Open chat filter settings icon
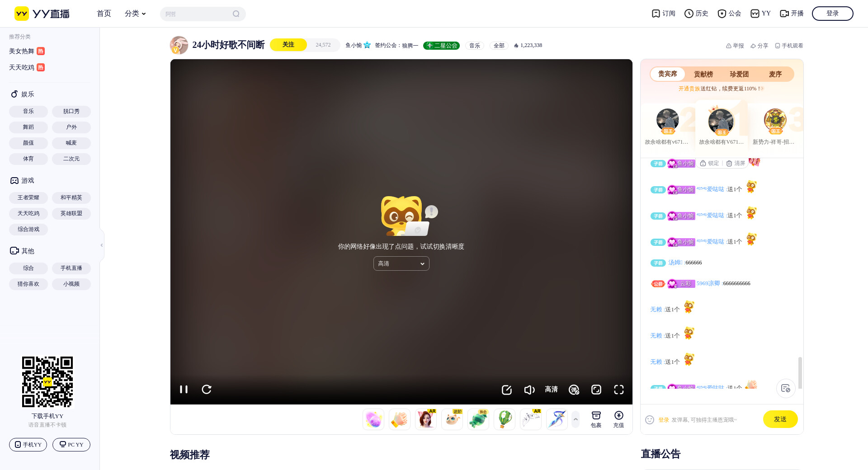 [x=786, y=388]
